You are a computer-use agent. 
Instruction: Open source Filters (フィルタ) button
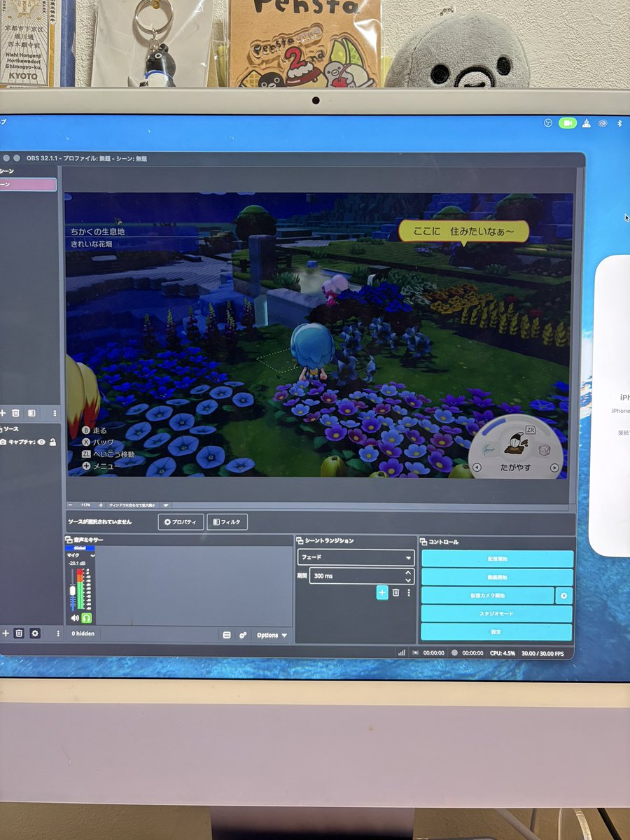(227, 522)
